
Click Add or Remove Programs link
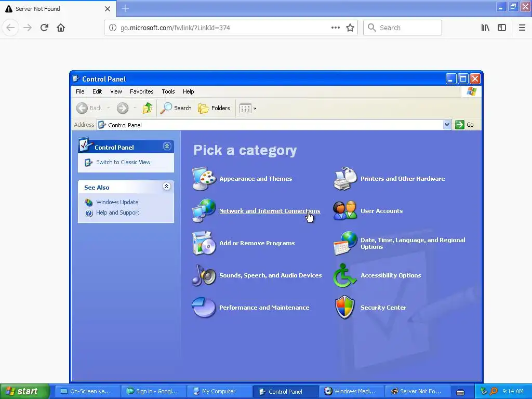pyautogui.click(x=257, y=243)
